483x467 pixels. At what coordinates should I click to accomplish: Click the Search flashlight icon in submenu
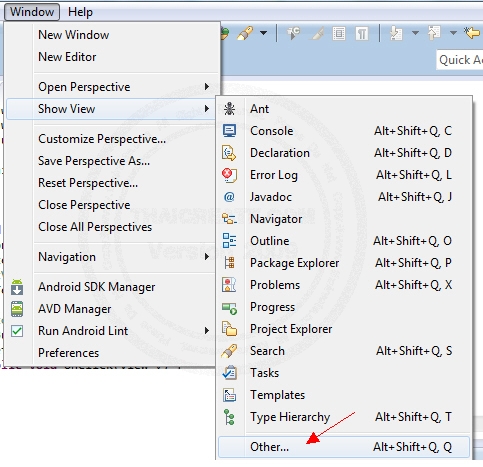point(229,351)
